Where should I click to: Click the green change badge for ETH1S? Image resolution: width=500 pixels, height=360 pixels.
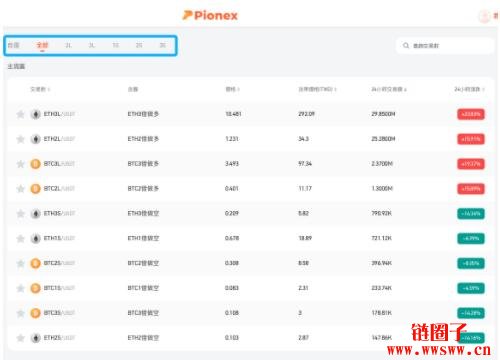tap(471, 239)
